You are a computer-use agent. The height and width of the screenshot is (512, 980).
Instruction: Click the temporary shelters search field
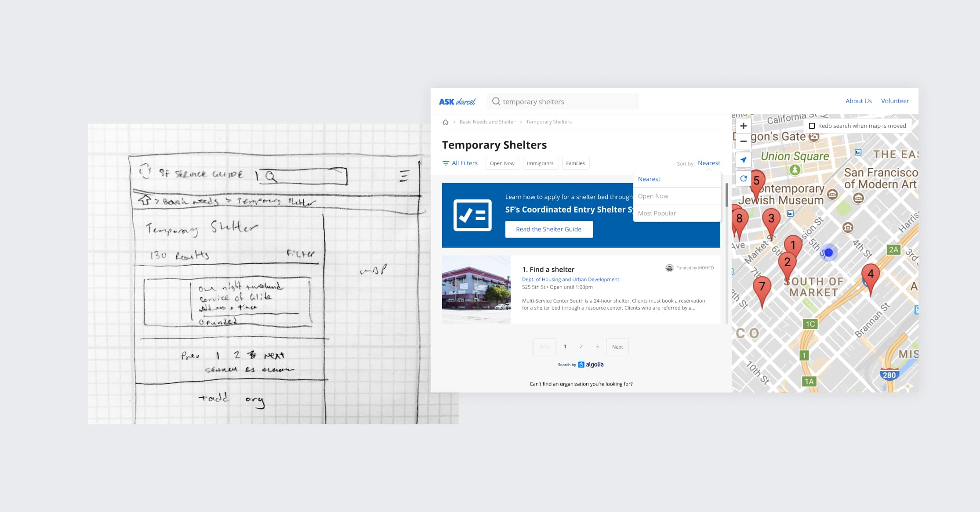pos(563,101)
